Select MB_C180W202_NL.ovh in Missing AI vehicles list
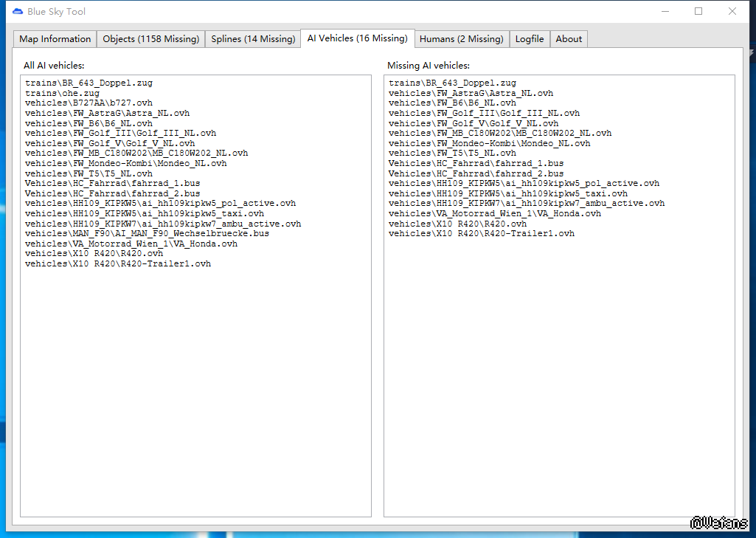756x538 pixels. [x=500, y=133]
